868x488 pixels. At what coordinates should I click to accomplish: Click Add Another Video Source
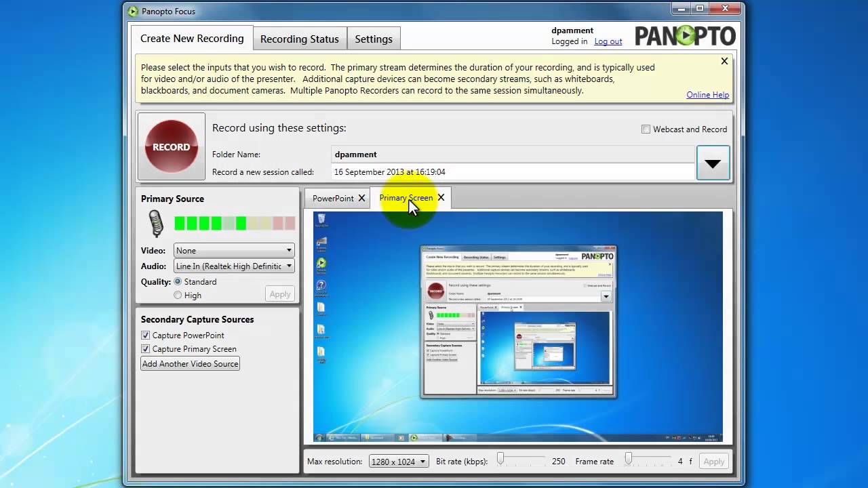191,364
